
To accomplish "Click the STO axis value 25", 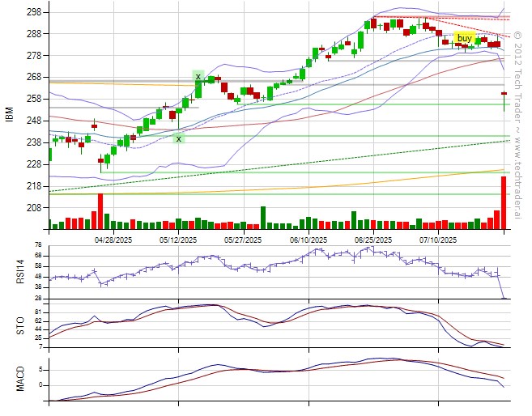I will click(x=38, y=338).
